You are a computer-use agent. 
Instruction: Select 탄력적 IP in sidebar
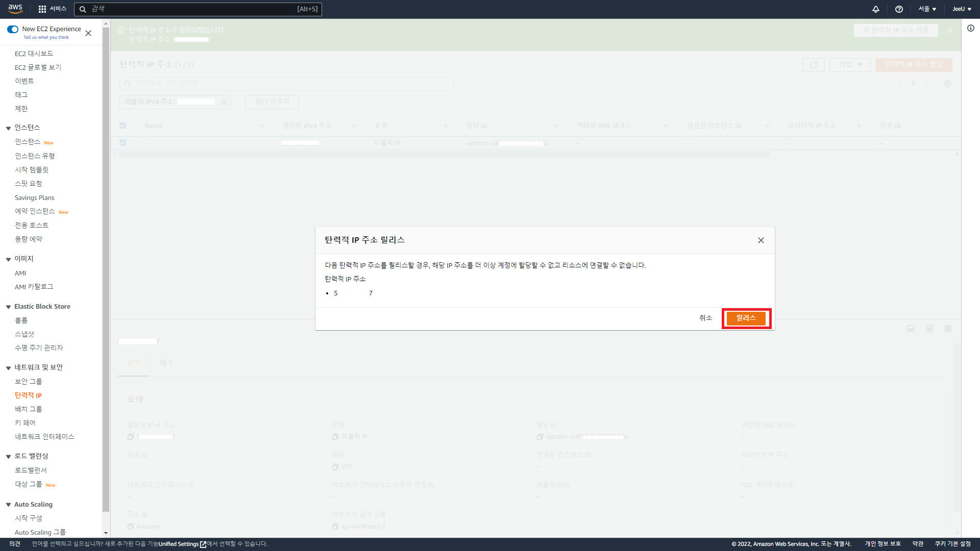pyautogui.click(x=28, y=395)
